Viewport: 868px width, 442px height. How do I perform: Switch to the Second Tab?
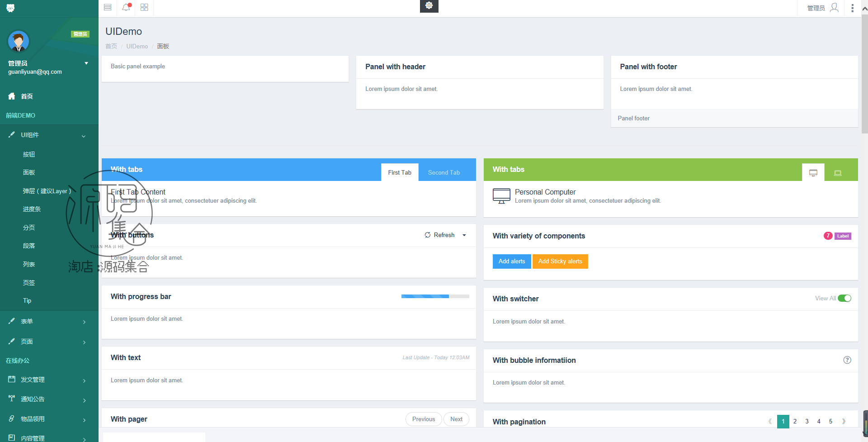444,172
